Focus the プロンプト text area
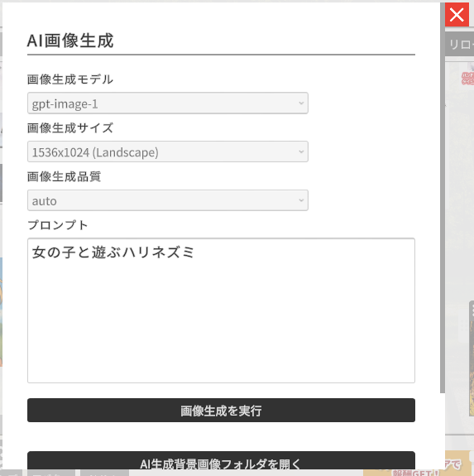474x476 pixels. click(x=221, y=310)
